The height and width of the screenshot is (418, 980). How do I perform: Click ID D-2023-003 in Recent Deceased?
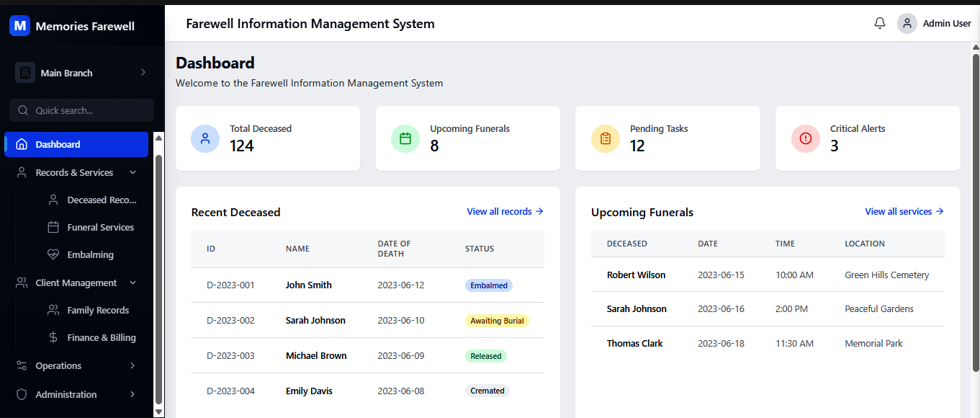point(230,355)
